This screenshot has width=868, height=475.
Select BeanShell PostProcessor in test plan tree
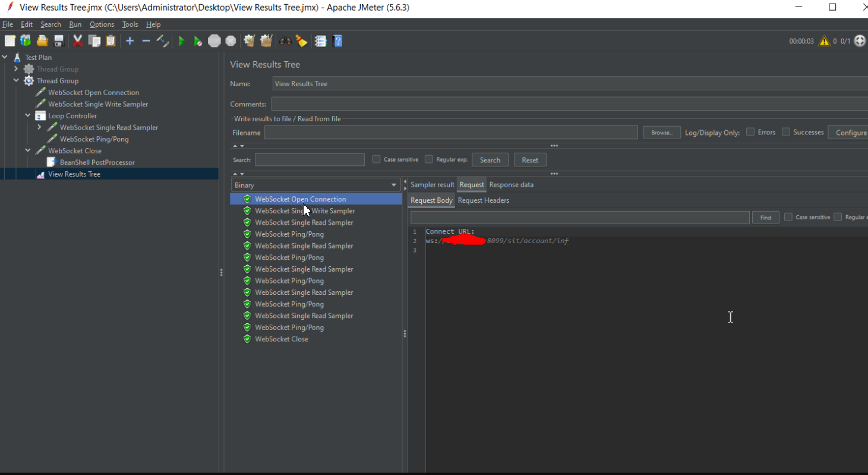pos(97,162)
